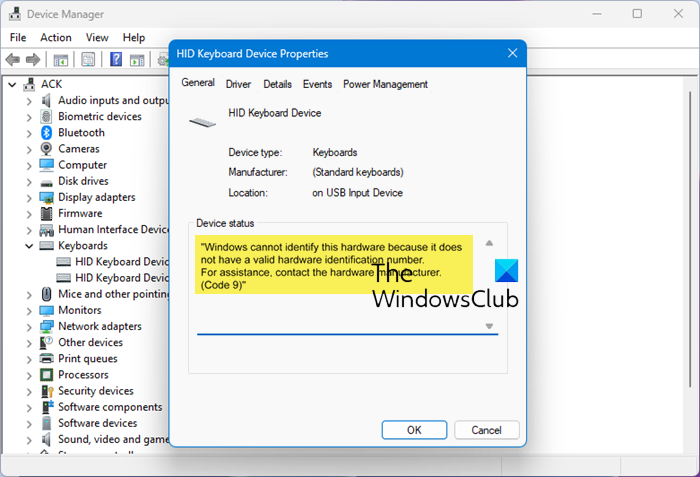Click the Help icon in toolbar
700x477 pixels.
click(116, 61)
